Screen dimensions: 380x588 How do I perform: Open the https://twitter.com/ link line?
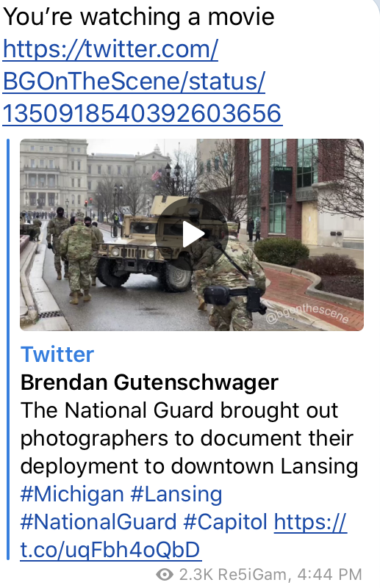pyautogui.click(x=110, y=49)
